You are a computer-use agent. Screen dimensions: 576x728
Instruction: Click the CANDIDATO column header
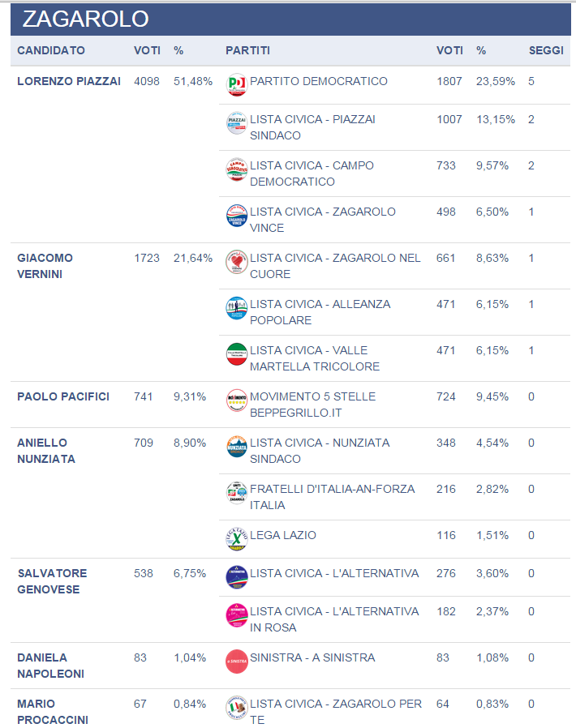coord(51,50)
